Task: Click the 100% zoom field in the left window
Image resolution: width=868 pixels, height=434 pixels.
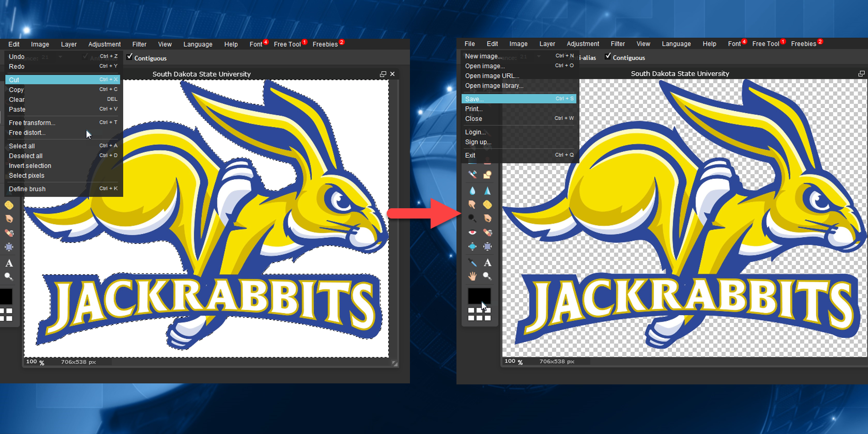Action: [32, 362]
